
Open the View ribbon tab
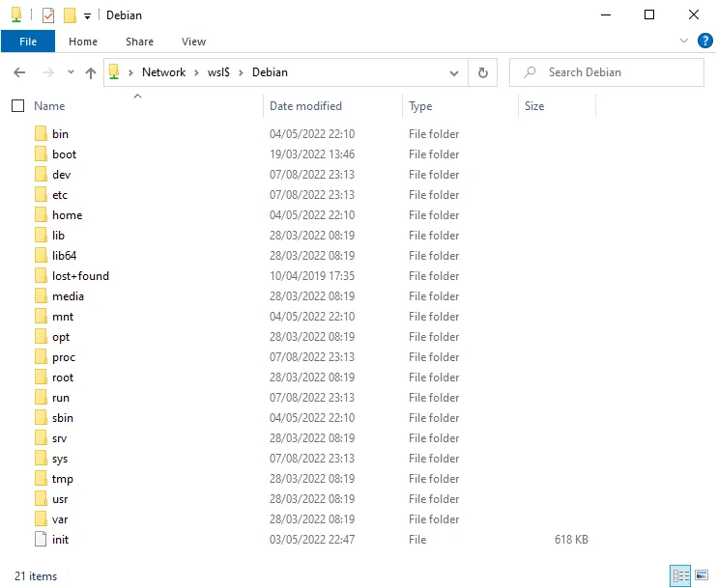point(193,42)
